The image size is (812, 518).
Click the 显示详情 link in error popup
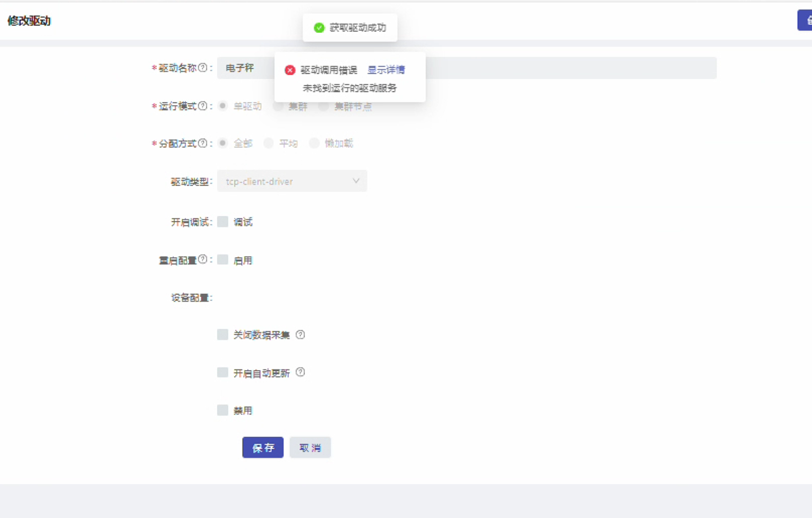(x=386, y=70)
